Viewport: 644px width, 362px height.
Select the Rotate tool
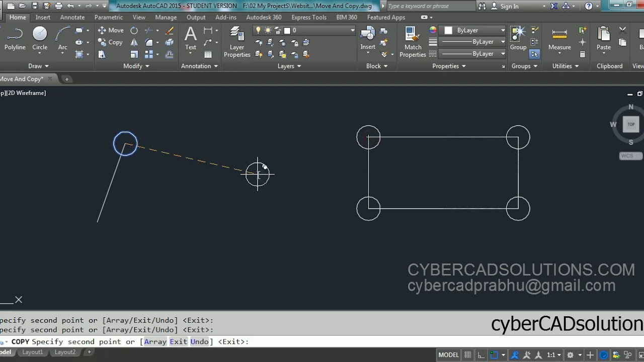(x=134, y=30)
